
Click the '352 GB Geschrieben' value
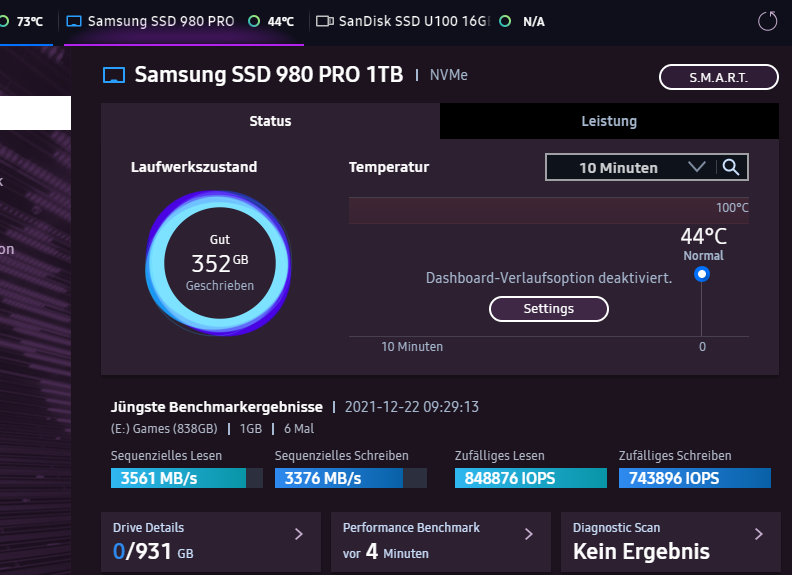tap(220, 271)
